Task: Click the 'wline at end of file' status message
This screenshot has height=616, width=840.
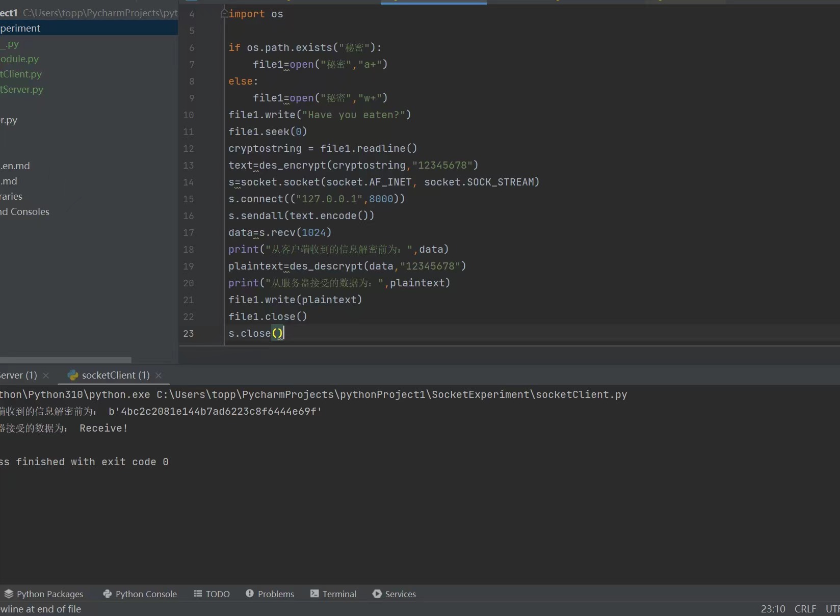Action: pos(40,609)
